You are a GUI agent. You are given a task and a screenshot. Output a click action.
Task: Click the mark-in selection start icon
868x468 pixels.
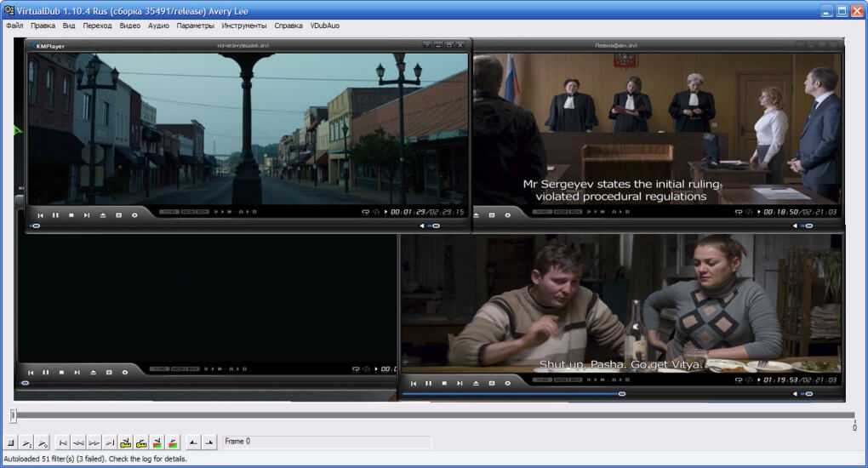pyautogui.click(x=193, y=442)
